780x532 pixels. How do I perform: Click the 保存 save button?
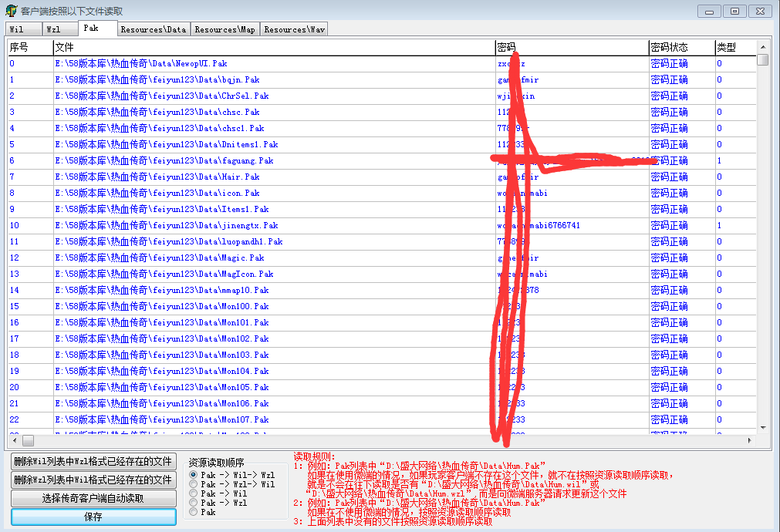pos(93,517)
